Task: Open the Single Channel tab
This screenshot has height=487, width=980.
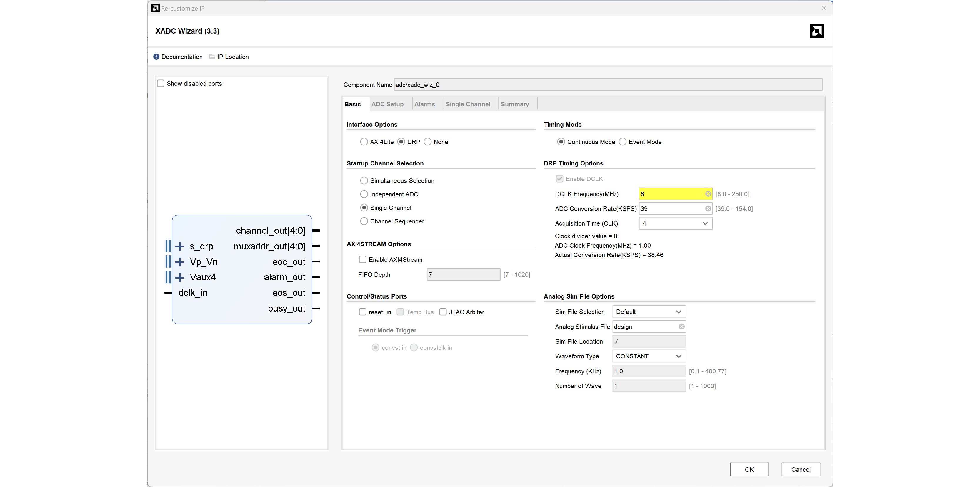Action: coord(468,104)
